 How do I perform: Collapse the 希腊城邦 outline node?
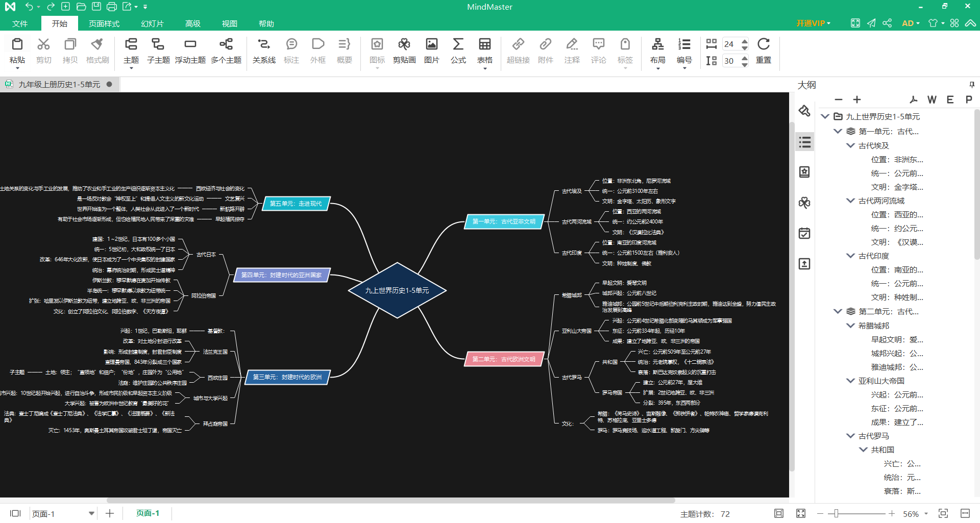pos(850,326)
